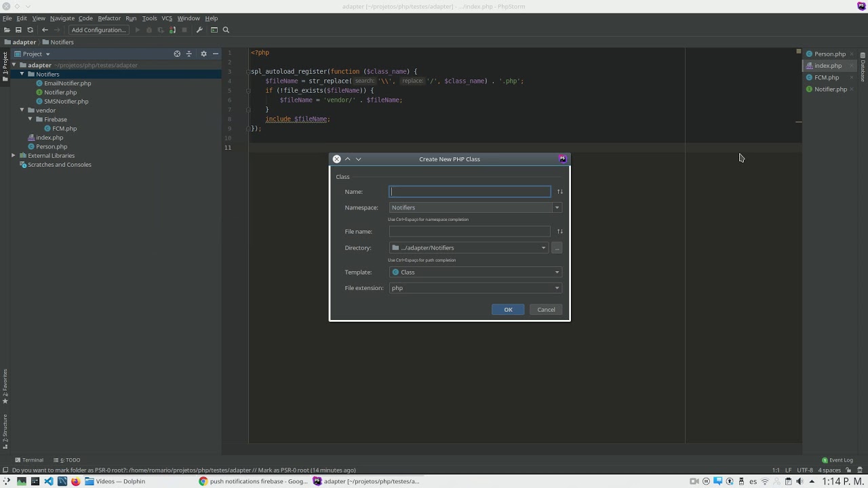Locate current file with target icon

(x=177, y=54)
